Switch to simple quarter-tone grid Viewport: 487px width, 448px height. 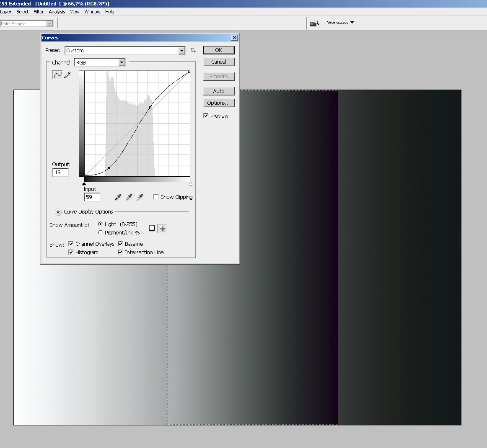pos(152,228)
